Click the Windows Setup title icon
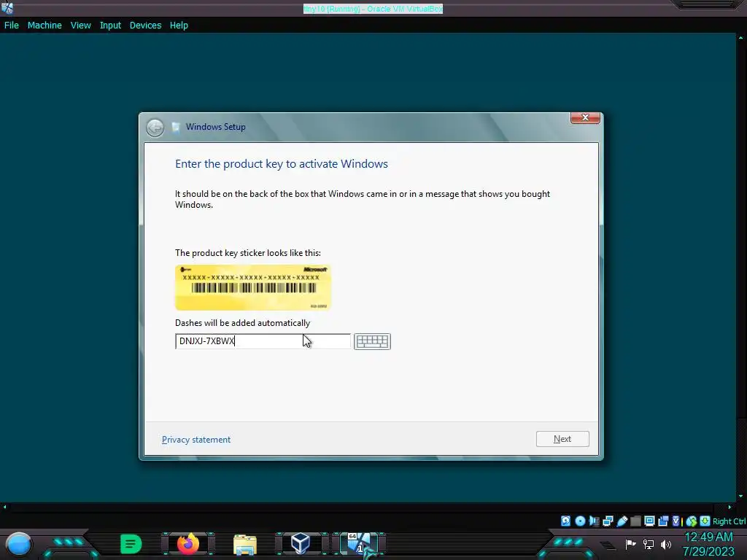The height and width of the screenshot is (560, 747). pos(176,127)
